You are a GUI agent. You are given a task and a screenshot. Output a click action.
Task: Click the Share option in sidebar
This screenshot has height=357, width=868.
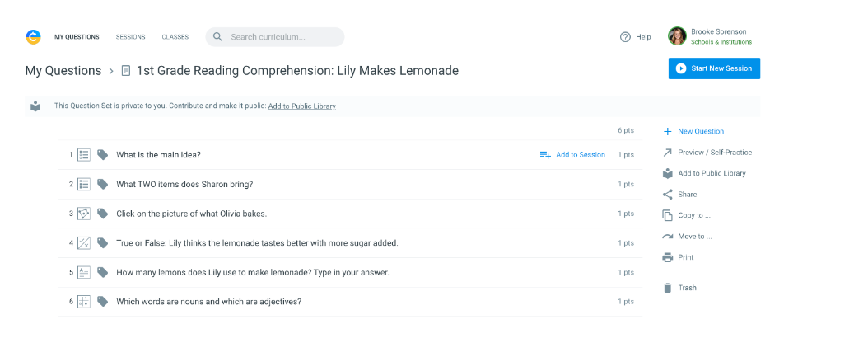pos(687,195)
